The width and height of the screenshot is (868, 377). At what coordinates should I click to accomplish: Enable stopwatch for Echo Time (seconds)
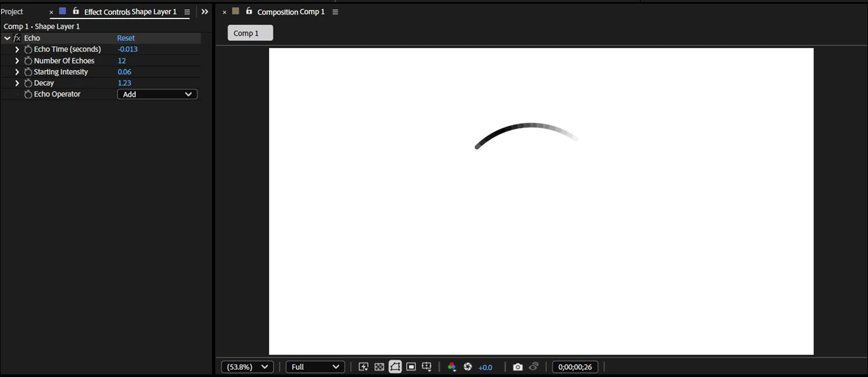28,50
